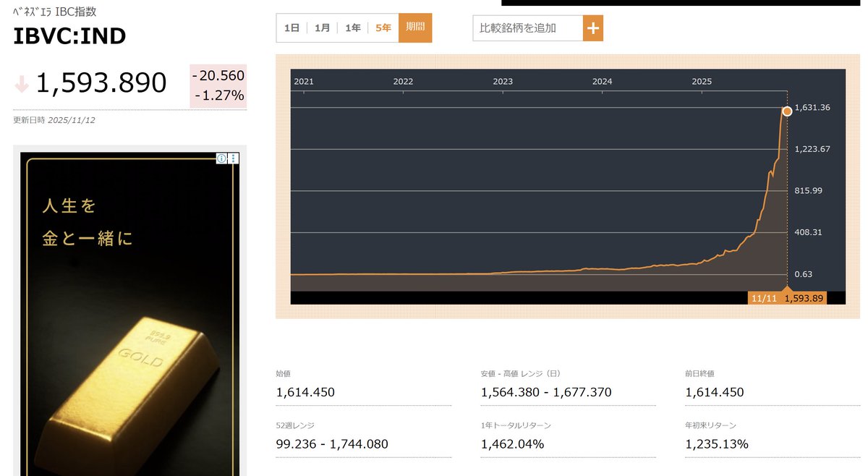Click the change value -20.560
Screen dimensions: 868x476
point(218,75)
